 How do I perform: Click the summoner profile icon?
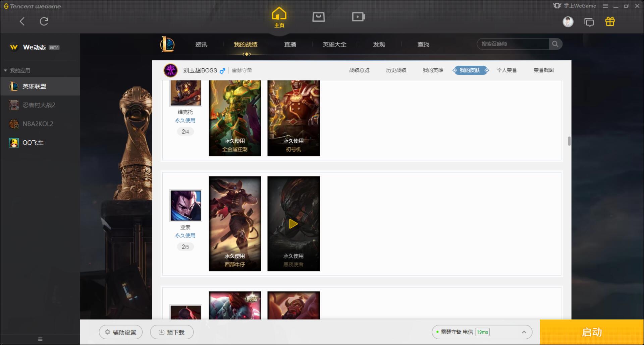tap(170, 70)
